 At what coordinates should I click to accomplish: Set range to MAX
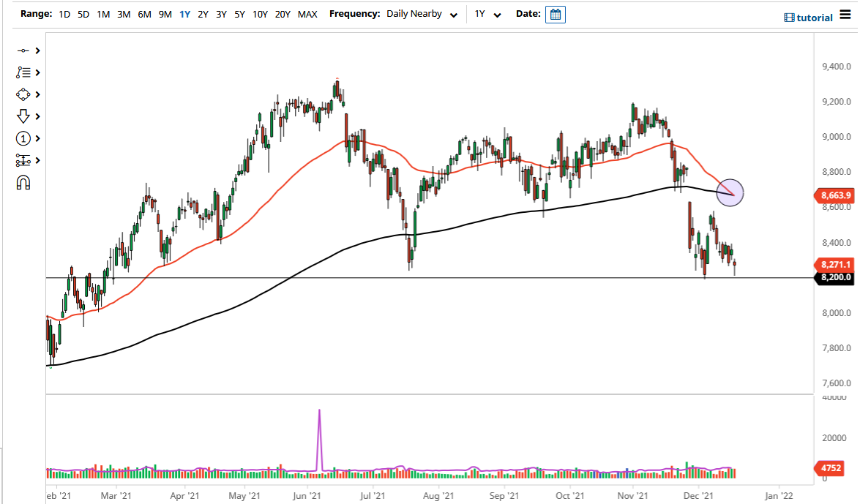(307, 14)
